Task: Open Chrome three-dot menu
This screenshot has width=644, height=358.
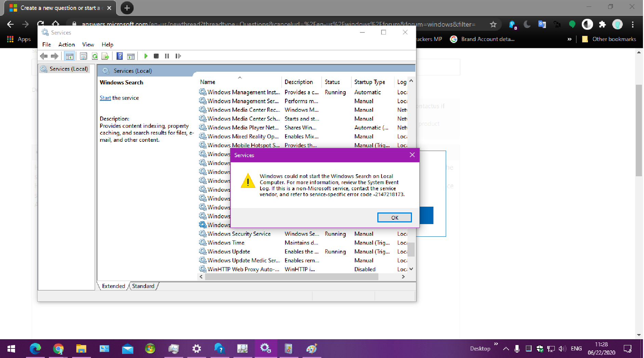Action: (x=633, y=24)
